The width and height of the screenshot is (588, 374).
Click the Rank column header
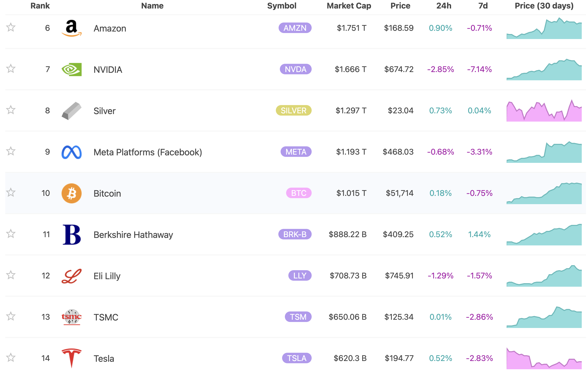click(x=40, y=6)
